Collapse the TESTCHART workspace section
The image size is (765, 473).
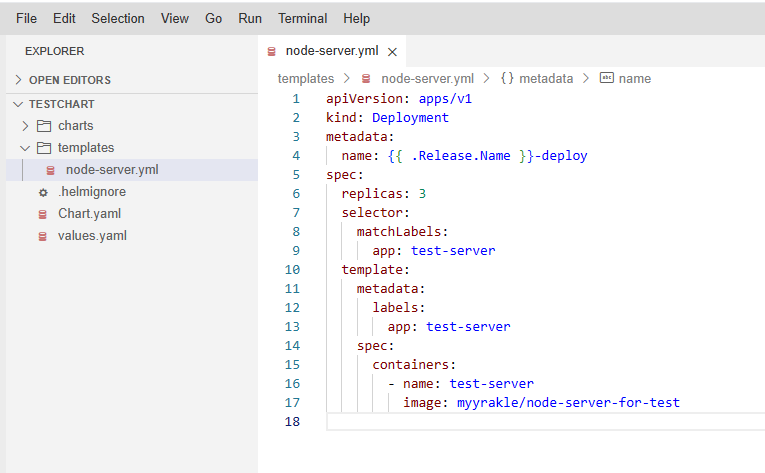[x=18, y=104]
